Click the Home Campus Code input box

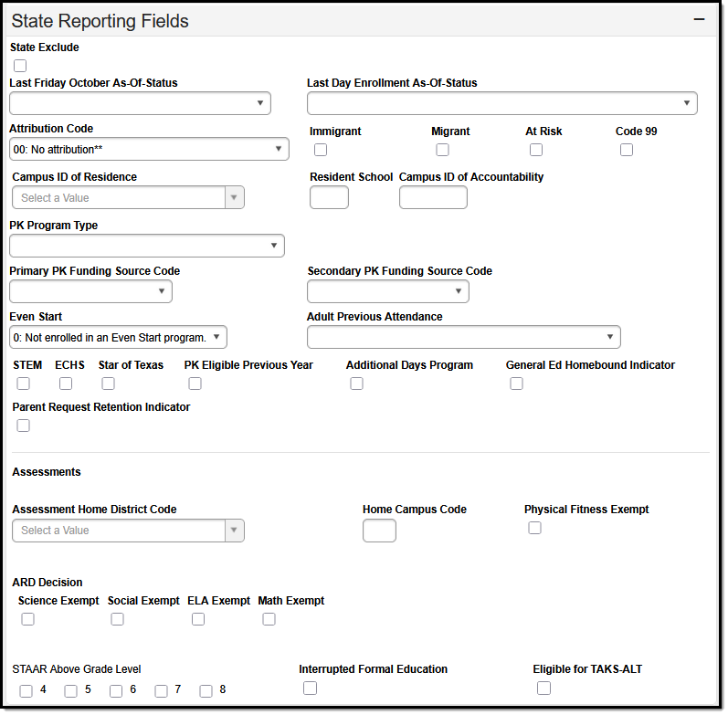point(379,531)
